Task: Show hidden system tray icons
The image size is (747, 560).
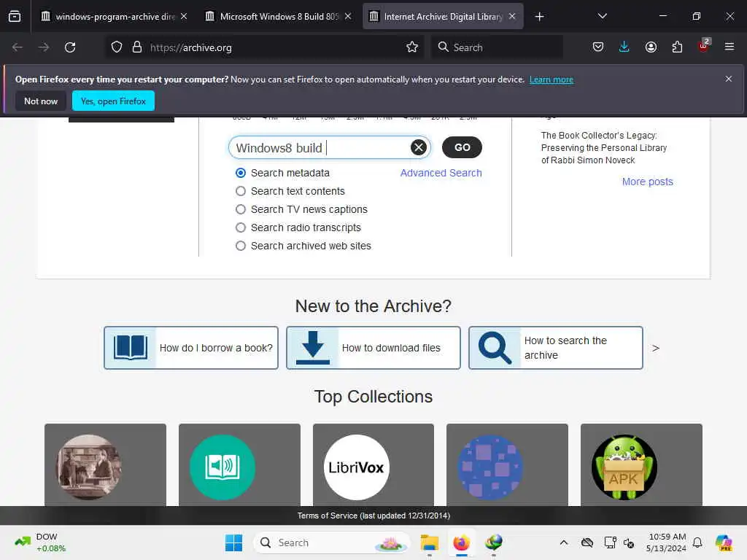Action: point(564,542)
